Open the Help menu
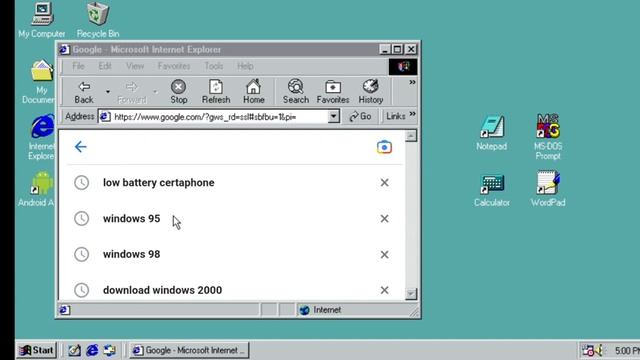Viewport: 640px width, 360px height. click(x=245, y=66)
